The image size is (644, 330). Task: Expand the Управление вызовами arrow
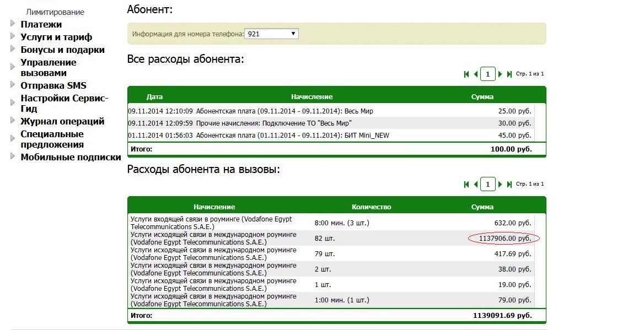pos(13,67)
